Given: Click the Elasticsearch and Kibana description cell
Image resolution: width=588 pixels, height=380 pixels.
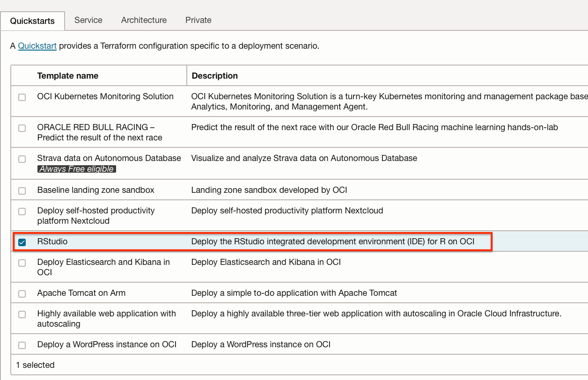Looking at the screenshot, I should click(266, 262).
